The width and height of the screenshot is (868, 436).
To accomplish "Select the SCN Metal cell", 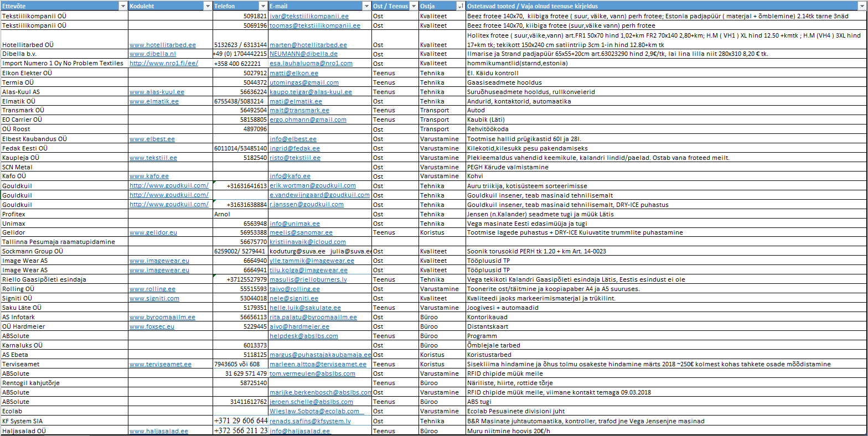I will (64, 167).
